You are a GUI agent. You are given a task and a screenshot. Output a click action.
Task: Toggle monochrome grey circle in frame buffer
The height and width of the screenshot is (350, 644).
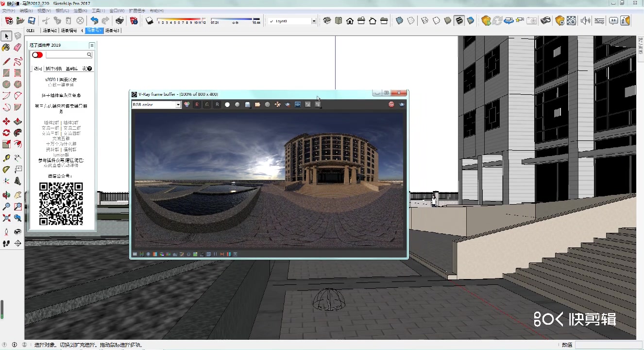pyautogui.click(x=237, y=105)
